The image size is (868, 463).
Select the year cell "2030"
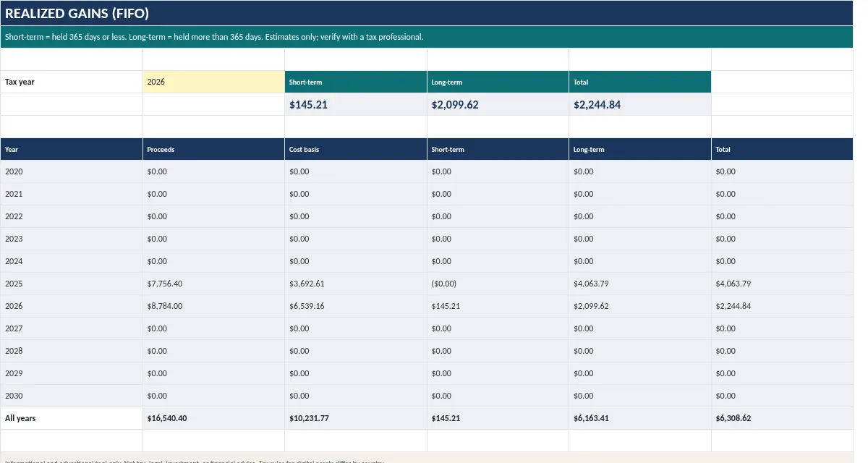(x=72, y=396)
